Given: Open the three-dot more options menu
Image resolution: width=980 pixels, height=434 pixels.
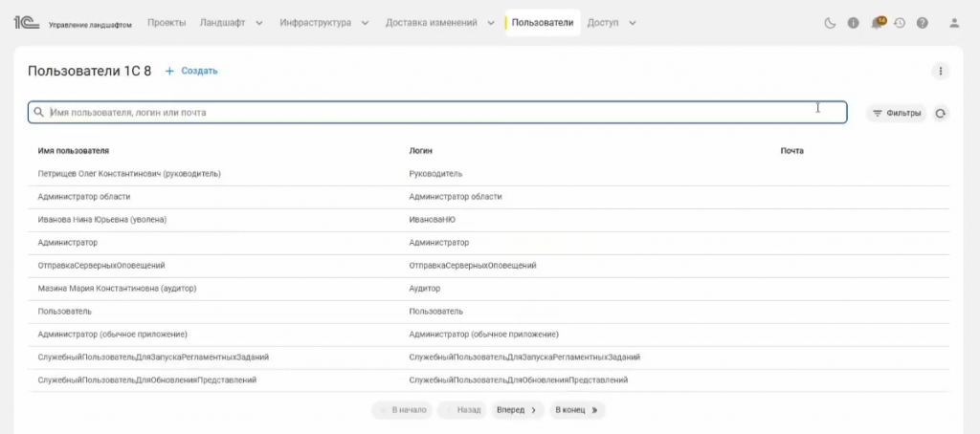Looking at the screenshot, I should pos(941,71).
